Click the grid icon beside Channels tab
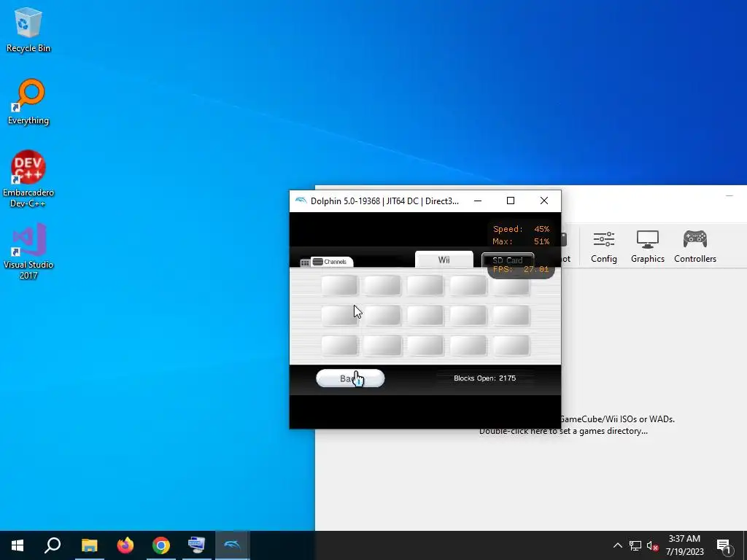 pyautogui.click(x=305, y=262)
